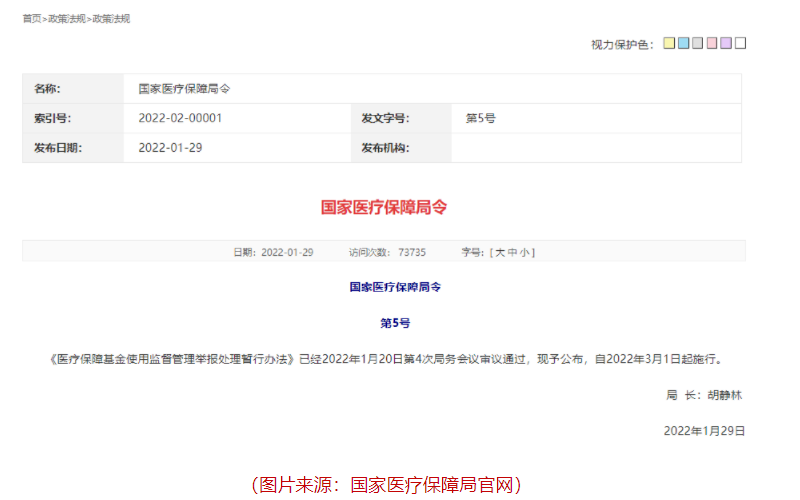Select the purple eye-protection color swatch
The height and width of the screenshot is (500, 800).
pos(726,43)
